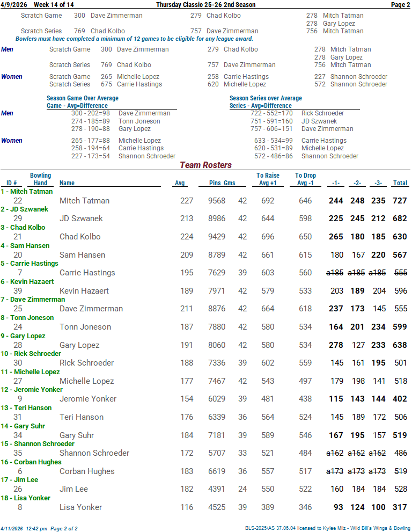Click '300 - 202=98' game over average entry
This screenshot has height=532, width=412.
click(91, 113)
